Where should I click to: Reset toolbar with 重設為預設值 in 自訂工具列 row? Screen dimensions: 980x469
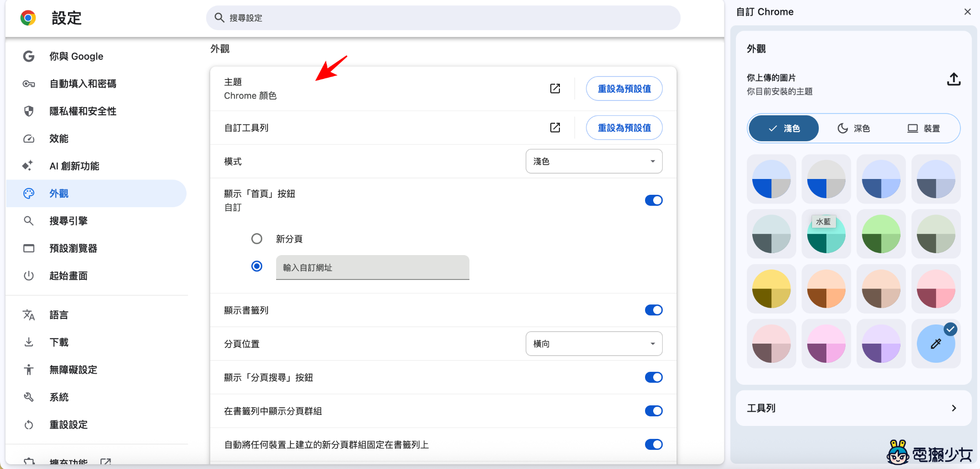pos(624,128)
